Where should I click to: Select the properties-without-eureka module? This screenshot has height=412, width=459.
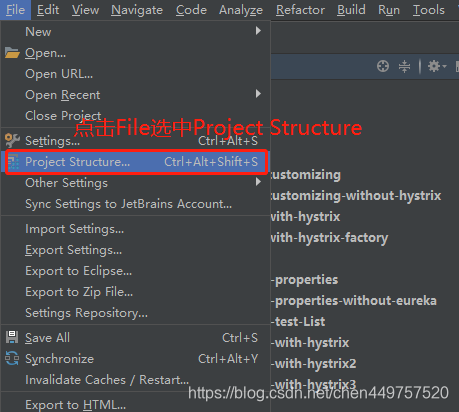tap(354, 301)
